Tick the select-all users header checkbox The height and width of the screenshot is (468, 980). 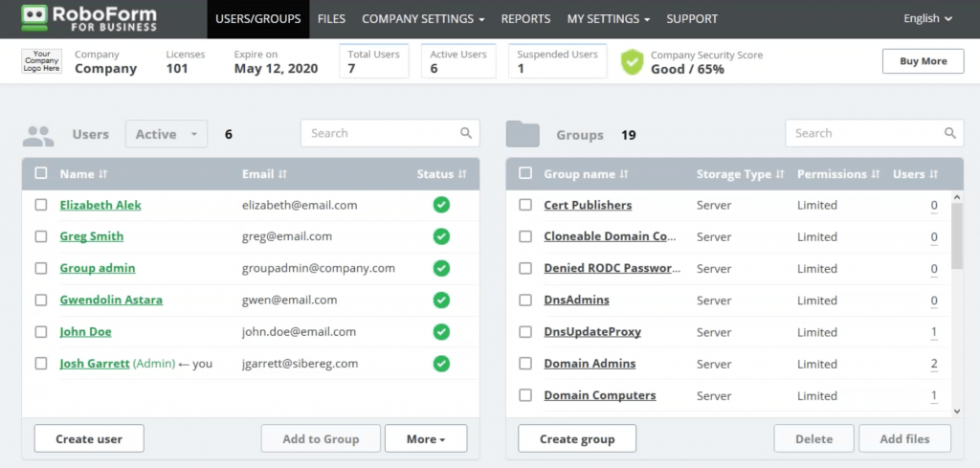click(41, 174)
